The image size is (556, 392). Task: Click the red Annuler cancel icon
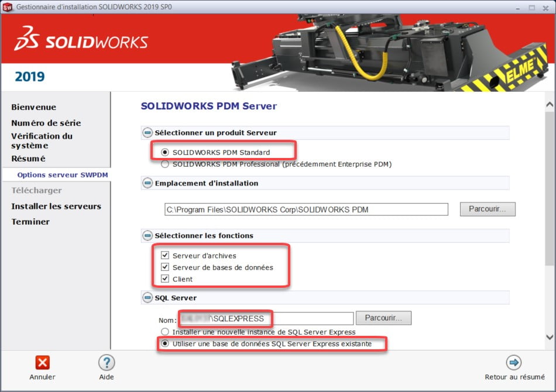42,362
